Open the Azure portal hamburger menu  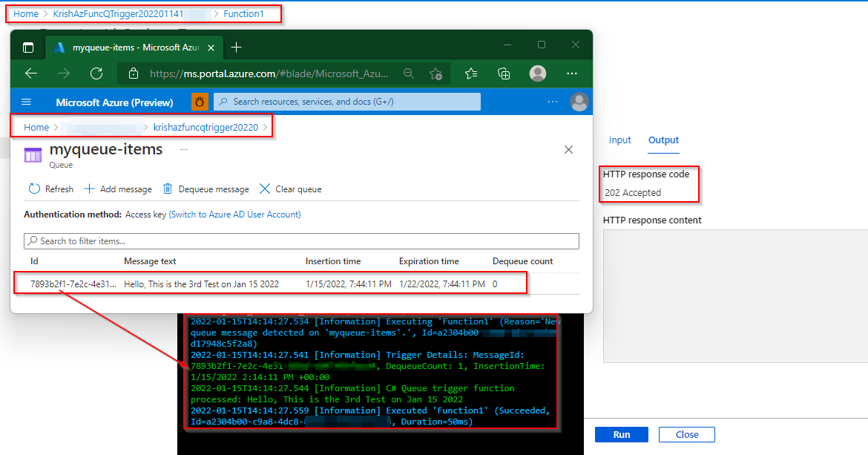pyautogui.click(x=26, y=102)
